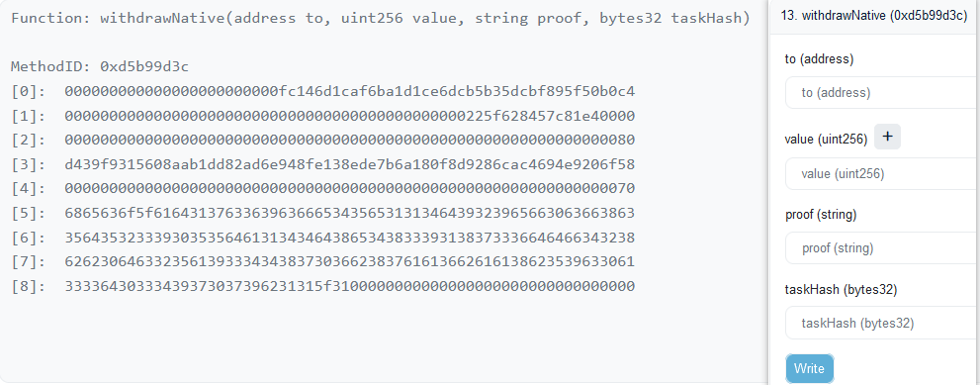Click the to (address) field label
The image size is (980, 385).
pyautogui.click(x=819, y=58)
